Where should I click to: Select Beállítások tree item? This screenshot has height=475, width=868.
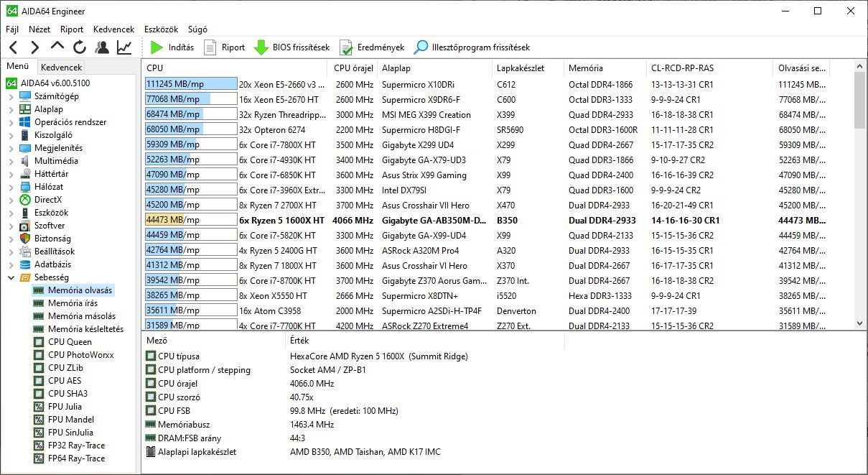pos(55,251)
